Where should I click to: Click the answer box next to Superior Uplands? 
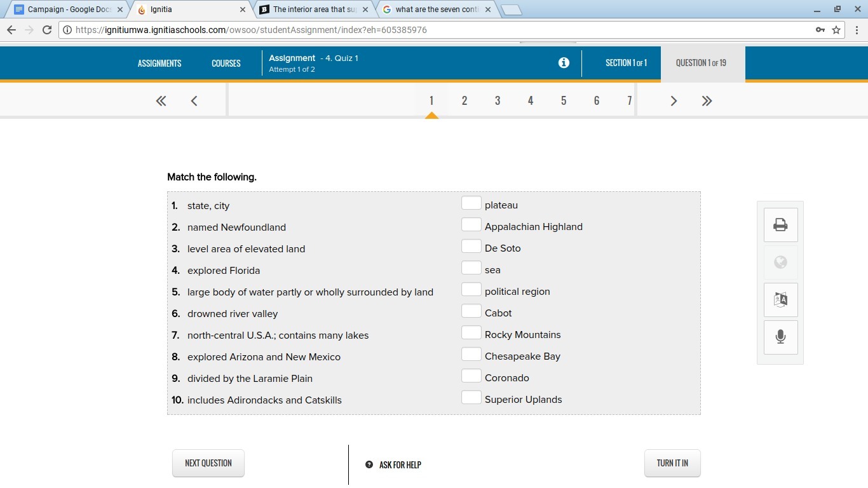click(x=471, y=398)
